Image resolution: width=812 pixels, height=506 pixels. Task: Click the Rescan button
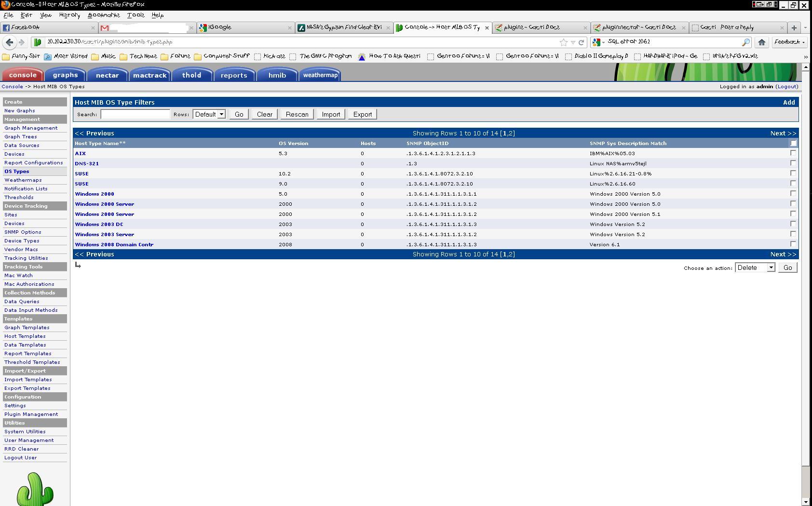click(297, 114)
